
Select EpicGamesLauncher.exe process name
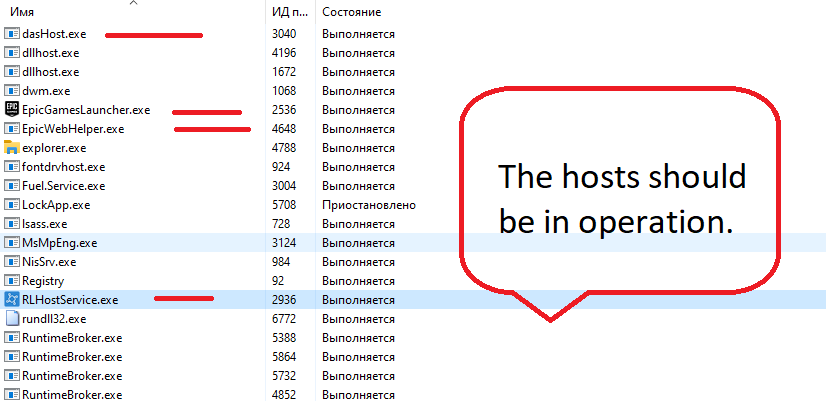point(86,110)
